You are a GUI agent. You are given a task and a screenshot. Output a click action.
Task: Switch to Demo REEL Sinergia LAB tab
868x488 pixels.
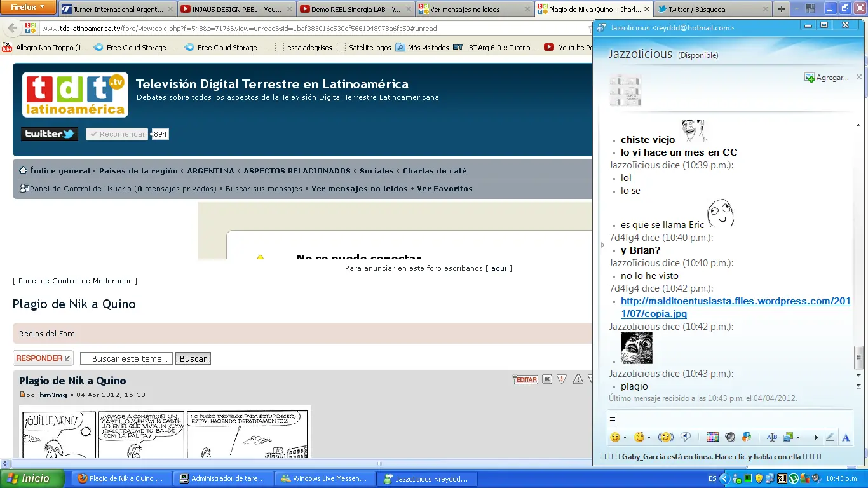355,10
